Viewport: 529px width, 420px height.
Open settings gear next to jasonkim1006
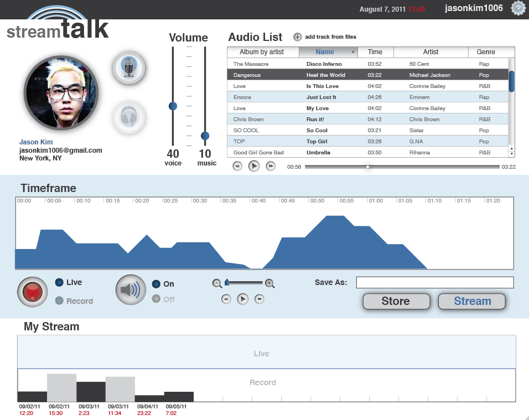click(518, 8)
